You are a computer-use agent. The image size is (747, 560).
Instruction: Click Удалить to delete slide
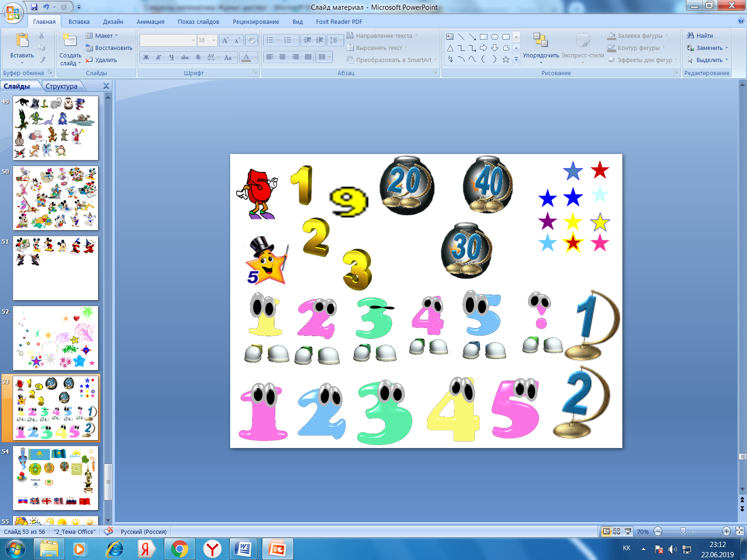point(101,60)
